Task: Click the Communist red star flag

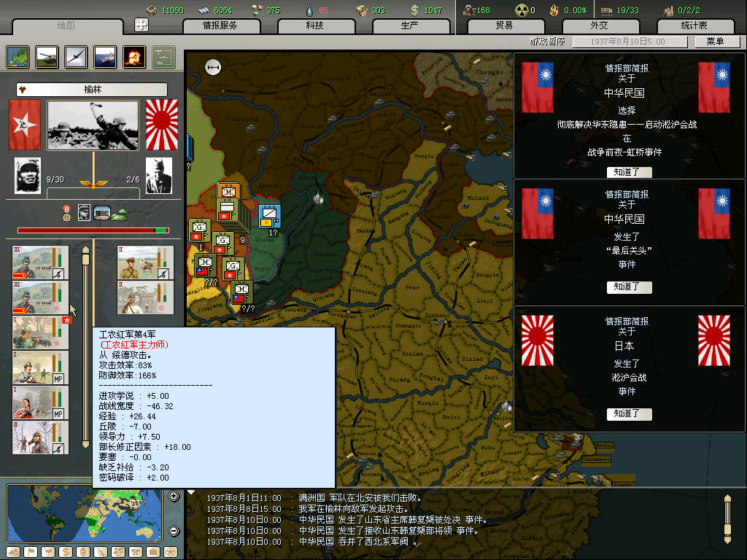Action: pyautogui.click(x=25, y=125)
